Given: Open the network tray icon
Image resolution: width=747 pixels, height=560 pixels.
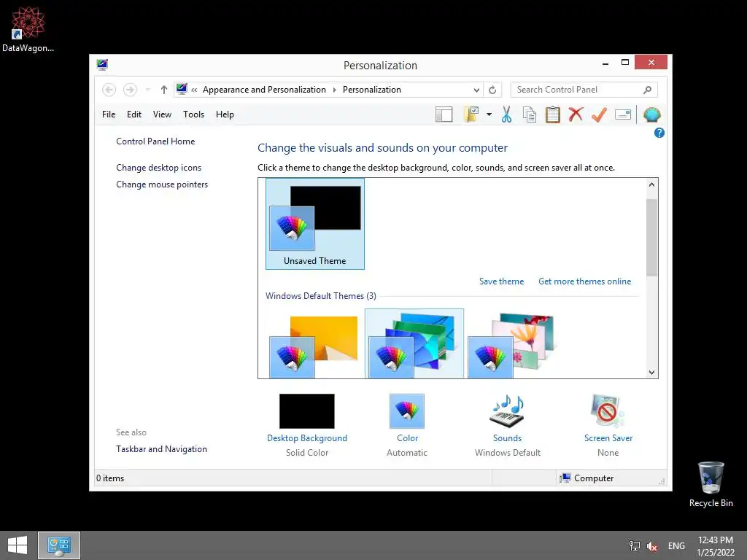Looking at the screenshot, I should coord(635,545).
